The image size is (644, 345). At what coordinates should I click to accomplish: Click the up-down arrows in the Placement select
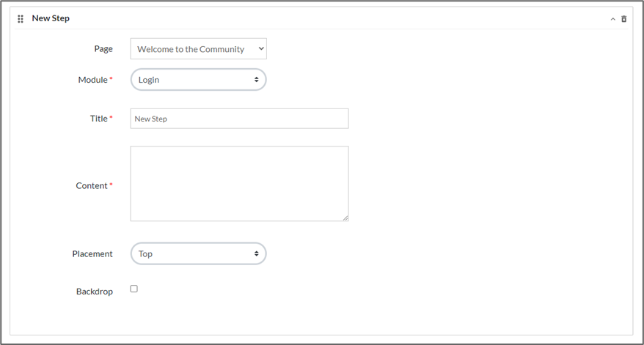256,253
